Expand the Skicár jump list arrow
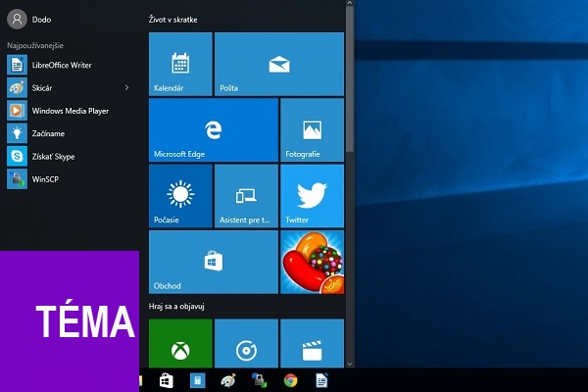This screenshot has width=588, height=392. (126, 88)
